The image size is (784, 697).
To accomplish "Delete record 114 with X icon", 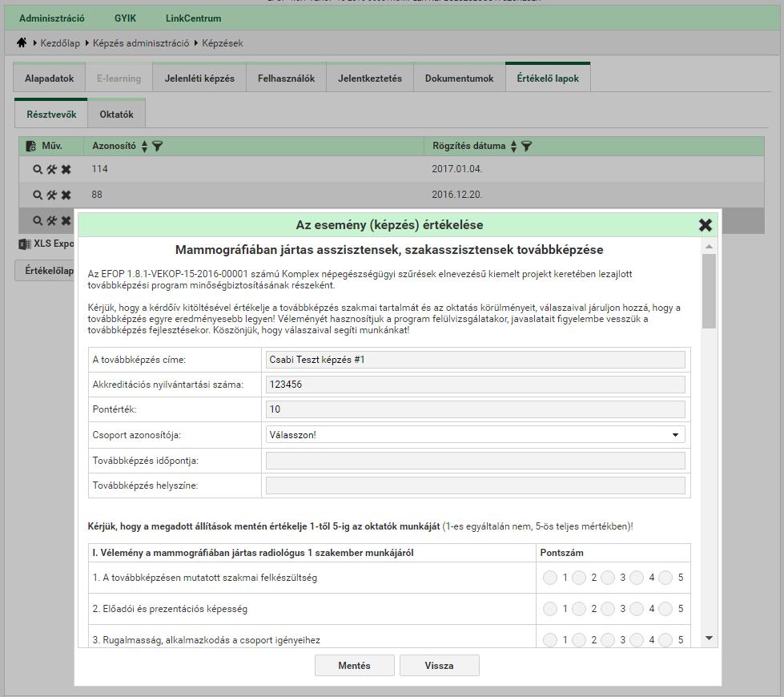I will (66, 169).
